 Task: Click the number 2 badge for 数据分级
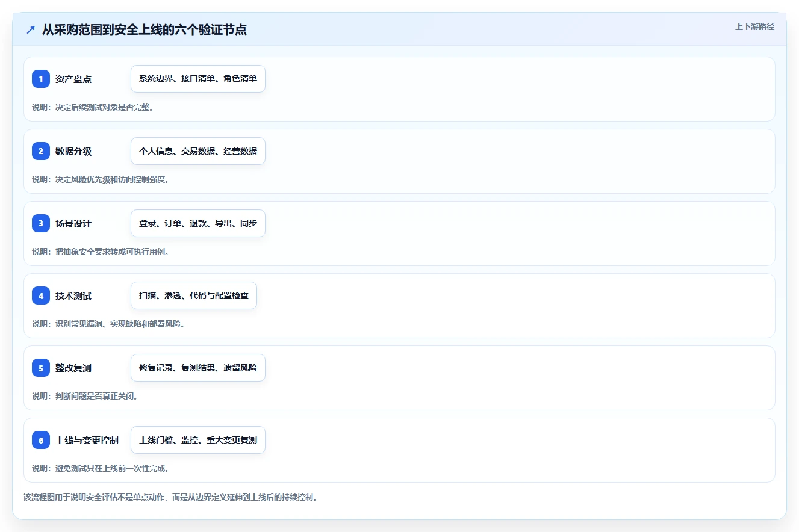(x=41, y=151)
